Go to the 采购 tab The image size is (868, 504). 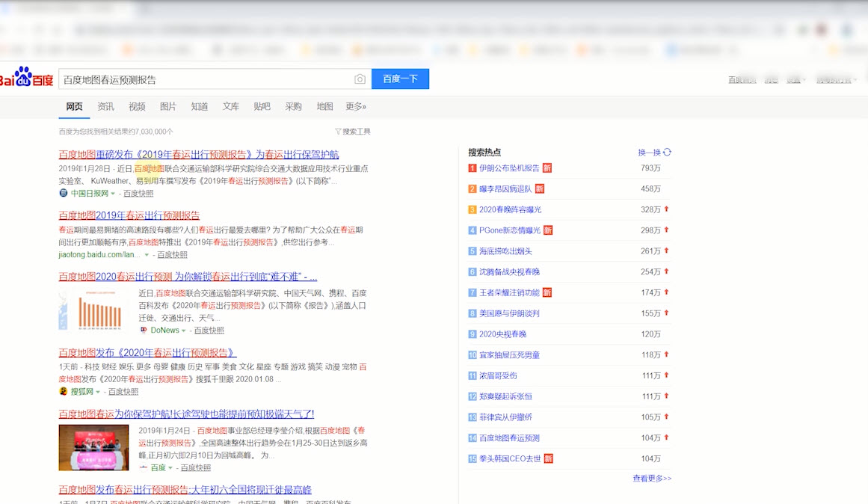point(293,106)
